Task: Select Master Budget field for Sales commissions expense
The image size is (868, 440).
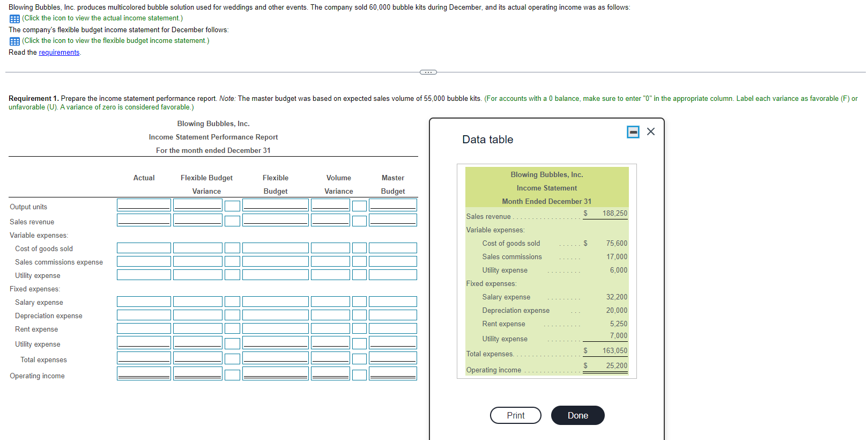Action: [393, 261]
